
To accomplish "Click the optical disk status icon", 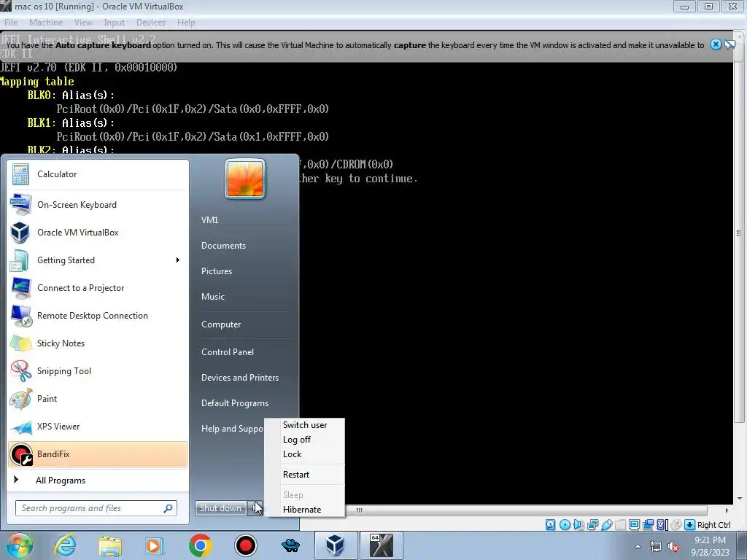I will tap(565, 525).
